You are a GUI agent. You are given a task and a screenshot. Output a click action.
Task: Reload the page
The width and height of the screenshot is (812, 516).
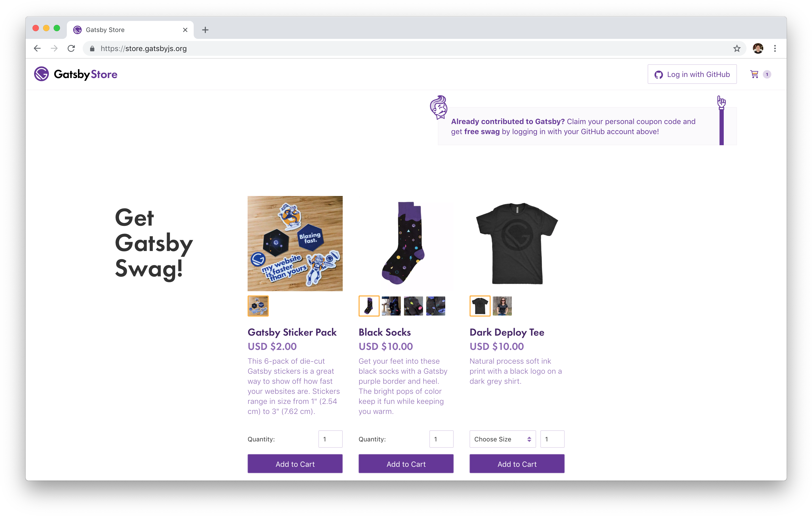click(x=71, y=49)
